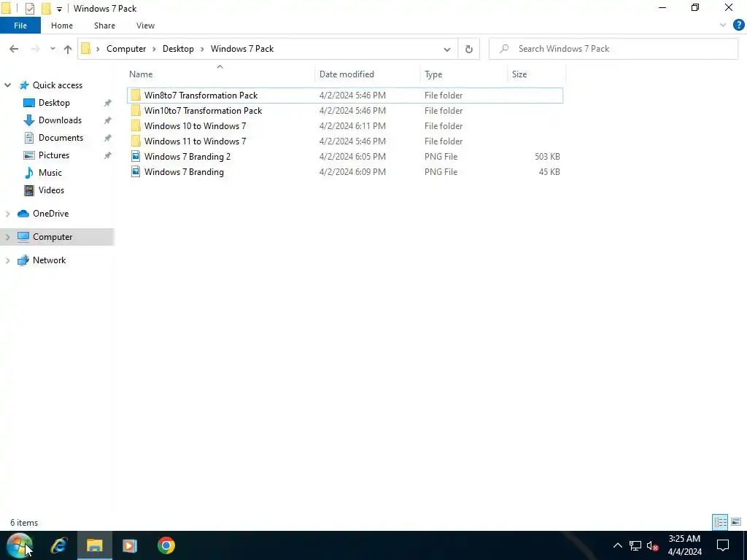This screenshot has height=560, width=747.
Task: Select Windows 7 Branding PNG file icon
Action: (136, 171)
